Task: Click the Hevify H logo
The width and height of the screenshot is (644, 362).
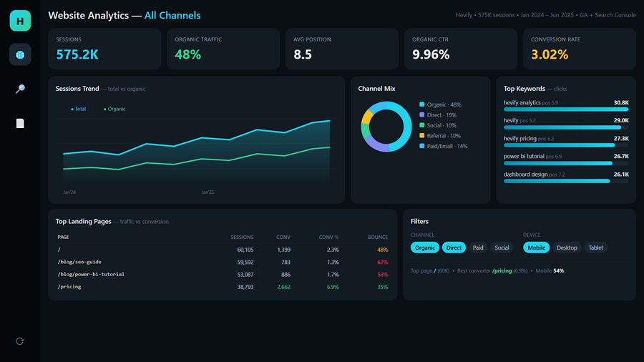Action: point(20,21)
